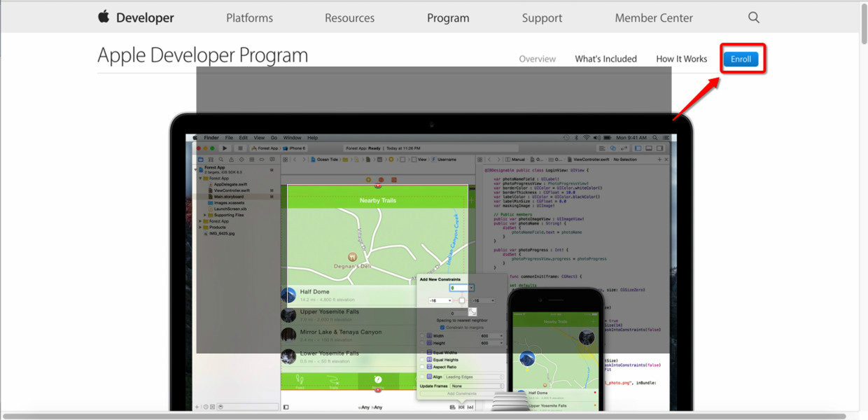
Task: Collapse the Forest App project root
Action: (195, 170)
